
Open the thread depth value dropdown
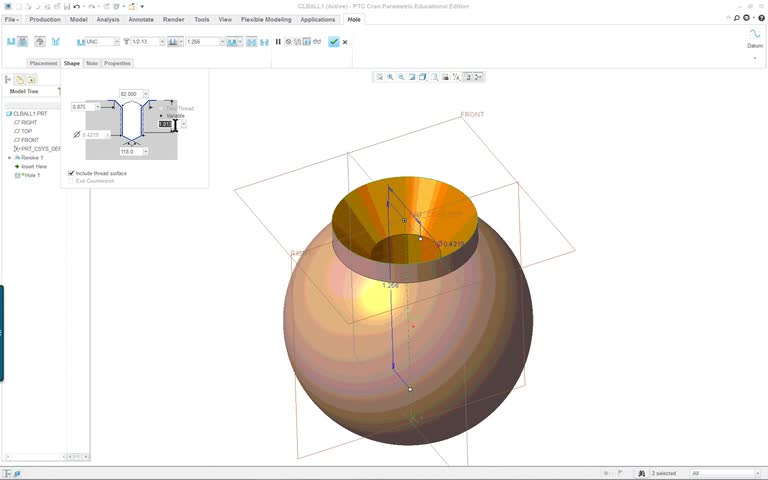pyautogui.click(x=184, y=124)
